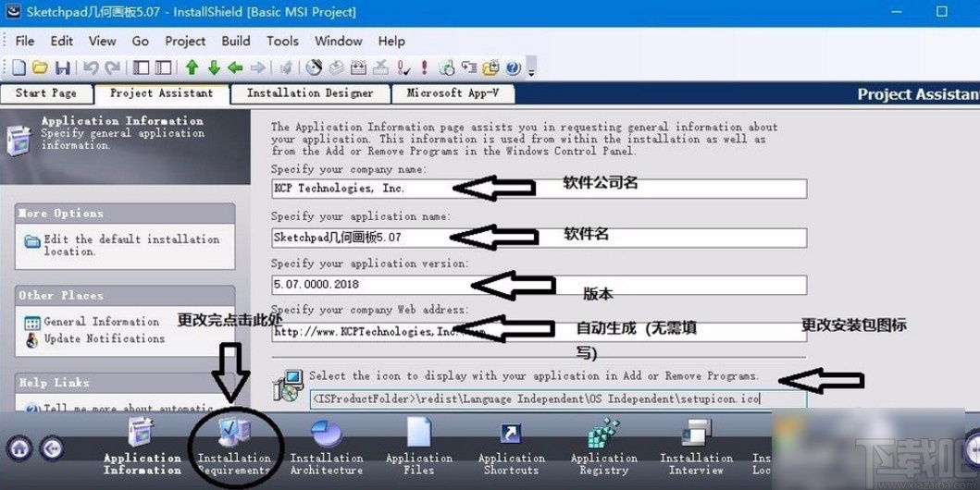This screenshot has height=490, width=980.
Task: Click the green up arrow icon
Action: [192, 67]
